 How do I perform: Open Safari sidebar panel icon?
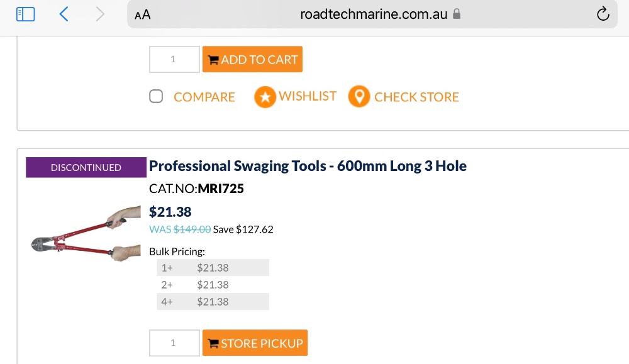pos(25,14)
